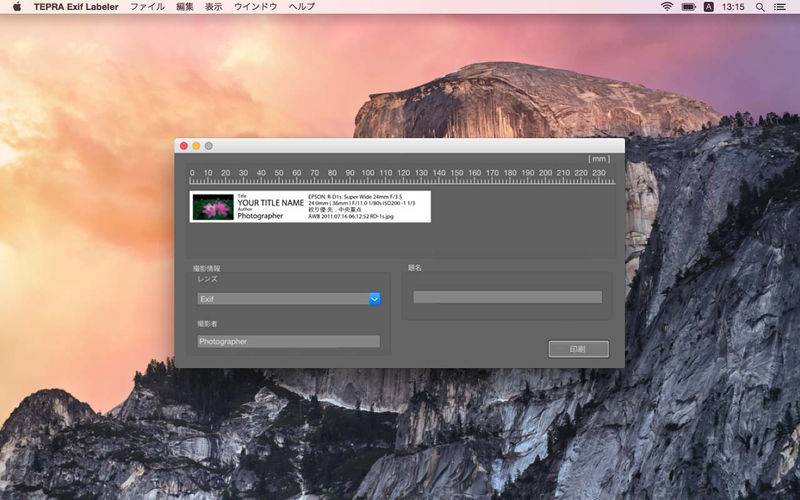Open the ウインドウ menu
The height and width of the screenshot is (500, 800).
[256, 7]
